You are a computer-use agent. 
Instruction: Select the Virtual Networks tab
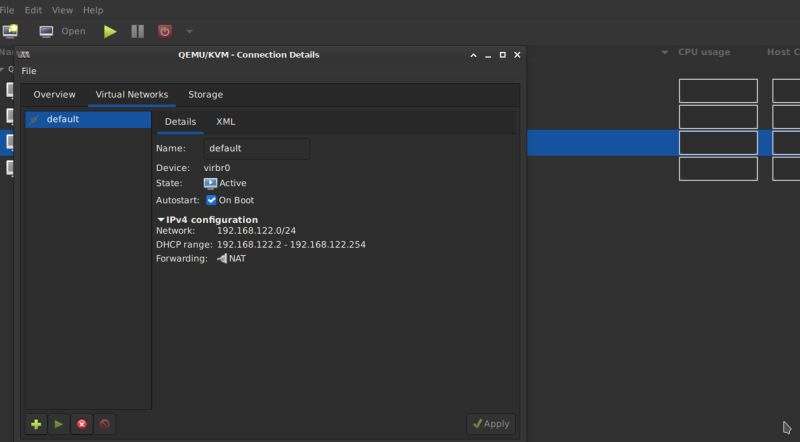click(132, 94)
